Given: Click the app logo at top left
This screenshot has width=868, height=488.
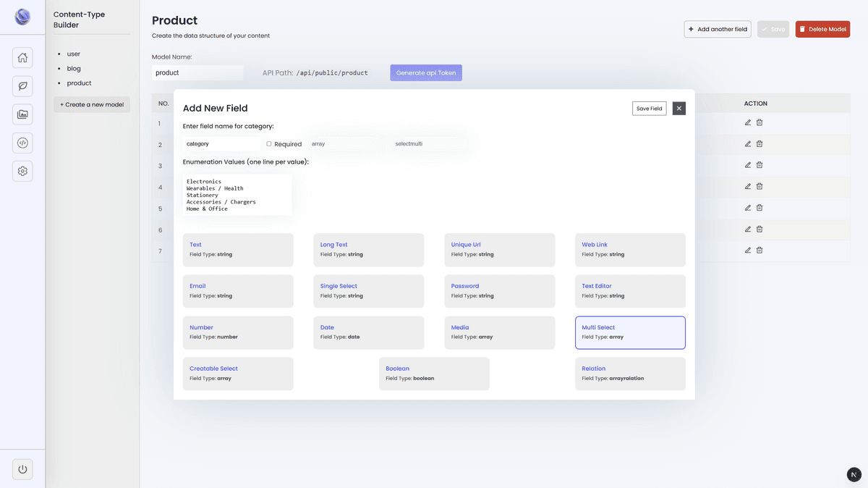Looking at the screenshot, I should pyautogui.click(x=22, y=17).
